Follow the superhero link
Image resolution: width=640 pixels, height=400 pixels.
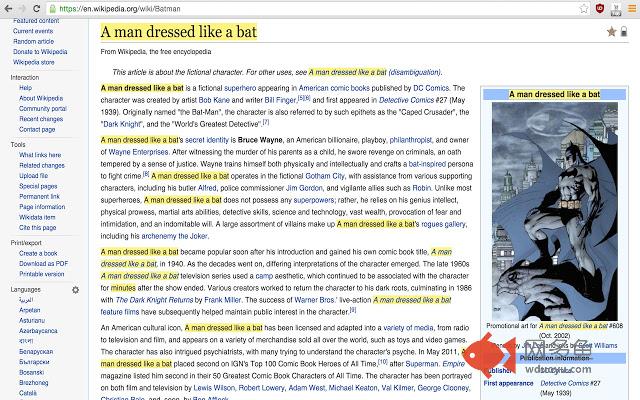coord(240,88)
